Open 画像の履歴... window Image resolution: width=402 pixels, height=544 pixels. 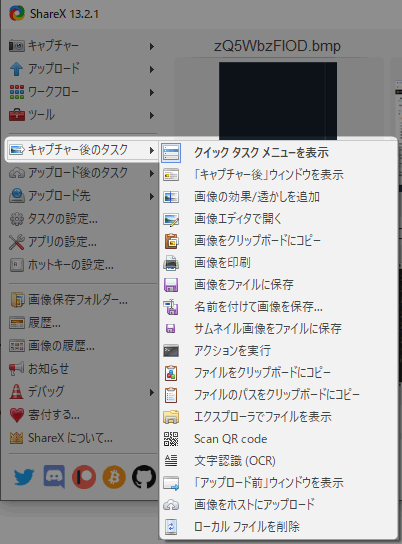coord(83,346)
